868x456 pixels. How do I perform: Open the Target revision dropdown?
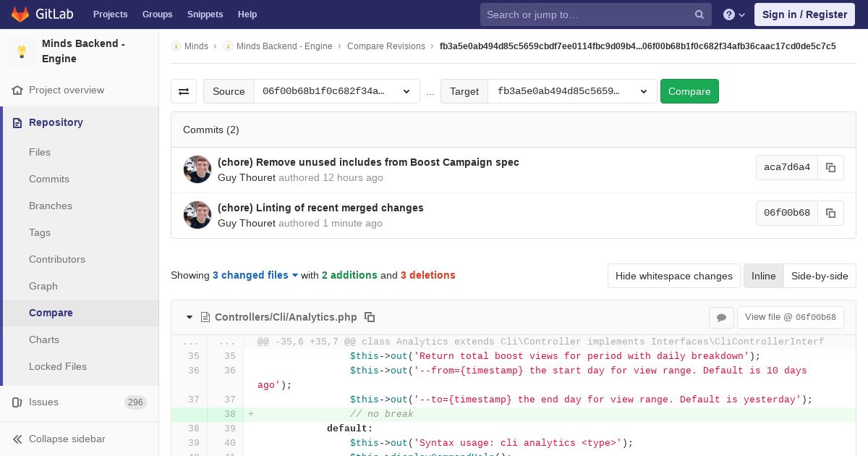[x=572, y=91]
